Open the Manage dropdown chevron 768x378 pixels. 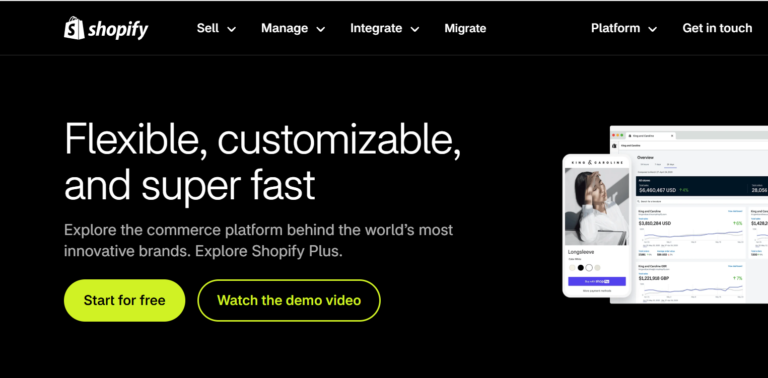coord(321,29)
